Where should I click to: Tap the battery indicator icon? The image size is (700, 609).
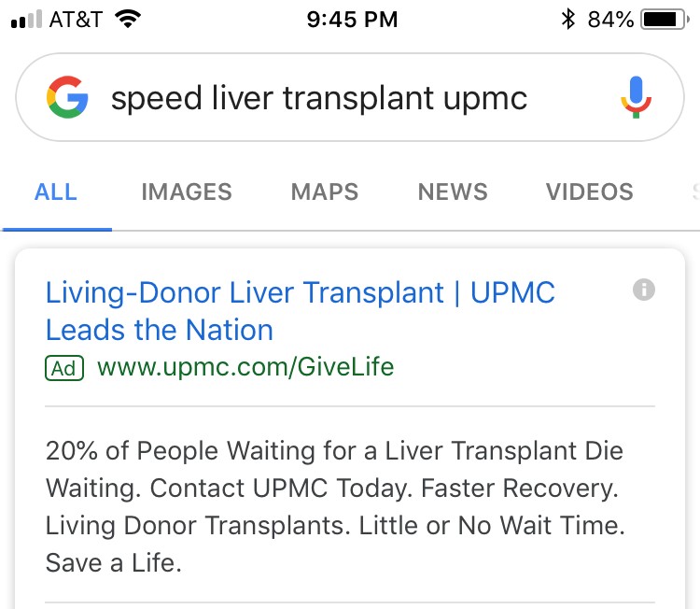(x=665, y=20)
